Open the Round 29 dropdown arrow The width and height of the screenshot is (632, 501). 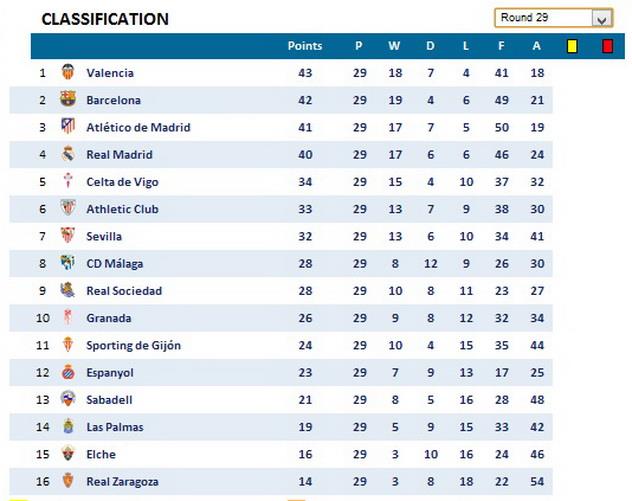[601, 18]
